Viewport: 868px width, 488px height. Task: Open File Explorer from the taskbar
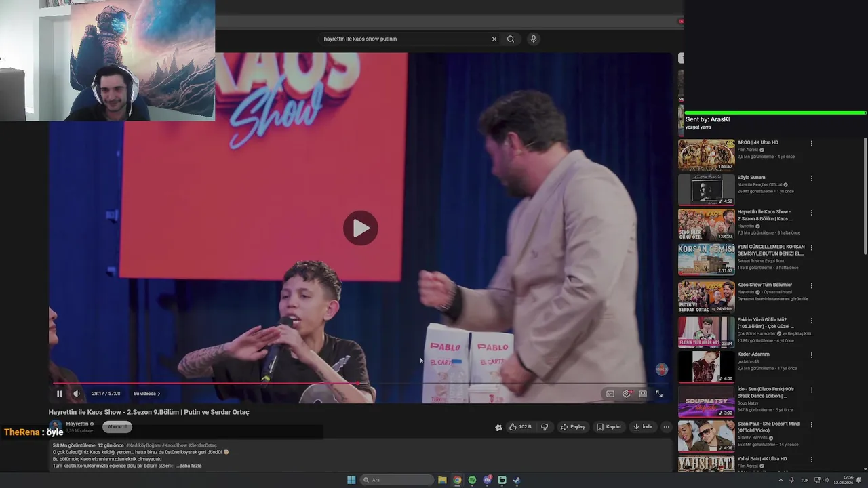click(x=442, y=480)
